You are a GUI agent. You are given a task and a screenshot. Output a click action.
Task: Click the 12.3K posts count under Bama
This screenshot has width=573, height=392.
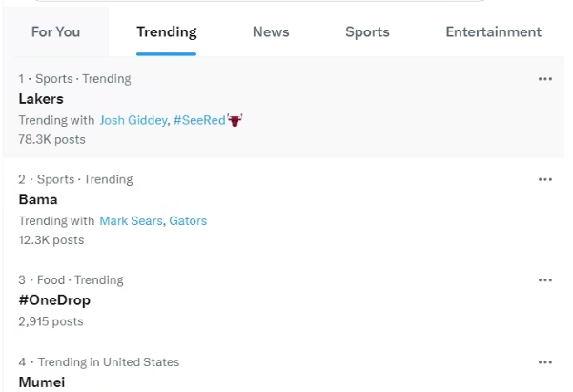click(51, 240)
